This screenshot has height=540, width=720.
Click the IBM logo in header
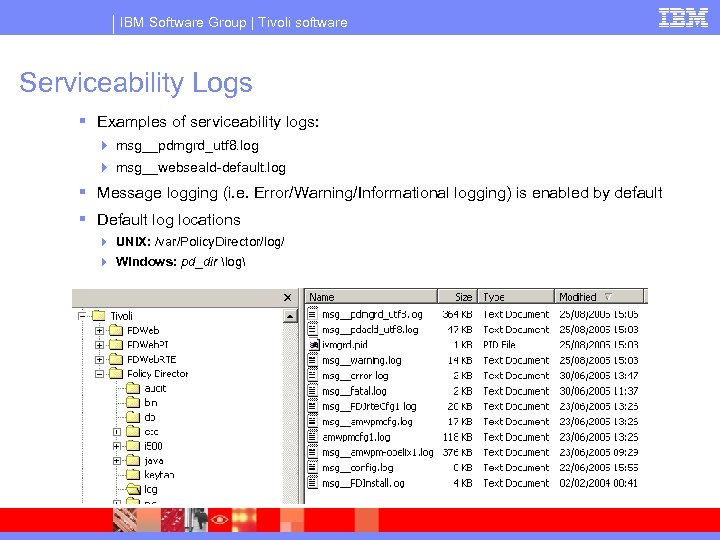pyautogui.click(x=683, y=18)
